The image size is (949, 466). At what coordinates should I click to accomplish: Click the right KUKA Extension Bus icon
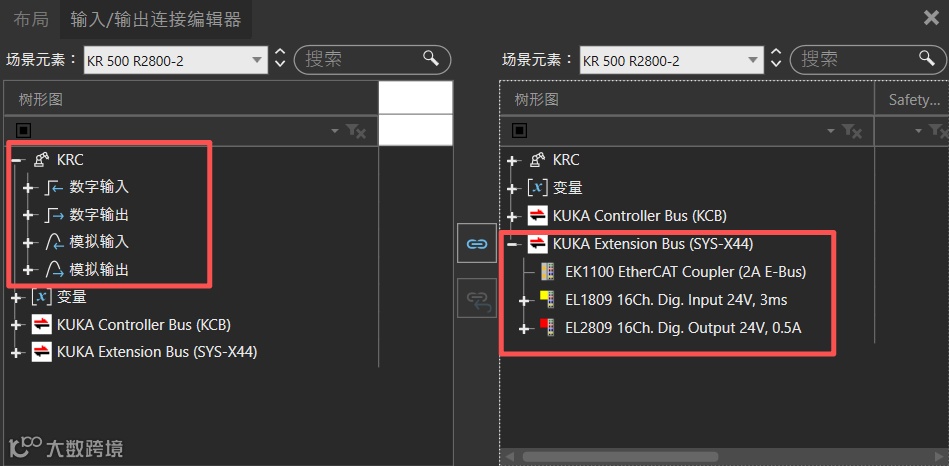[537, 243]
